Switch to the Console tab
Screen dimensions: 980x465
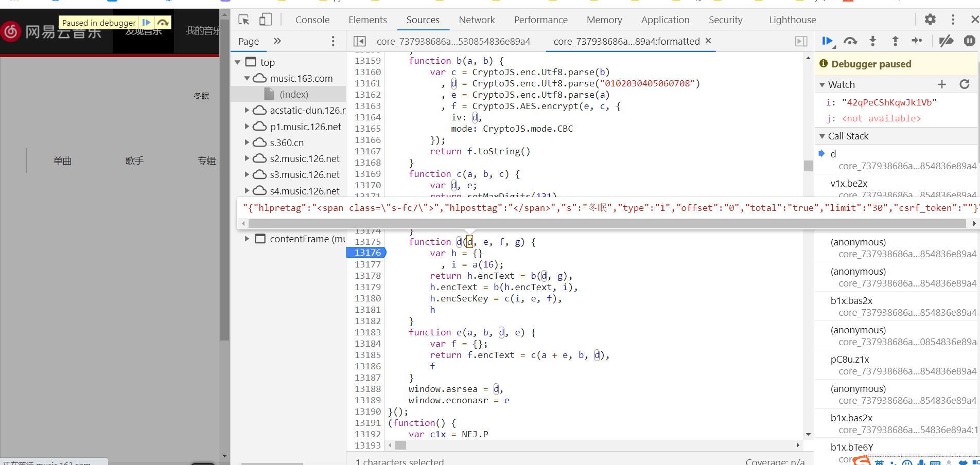(x=312, y=20)
